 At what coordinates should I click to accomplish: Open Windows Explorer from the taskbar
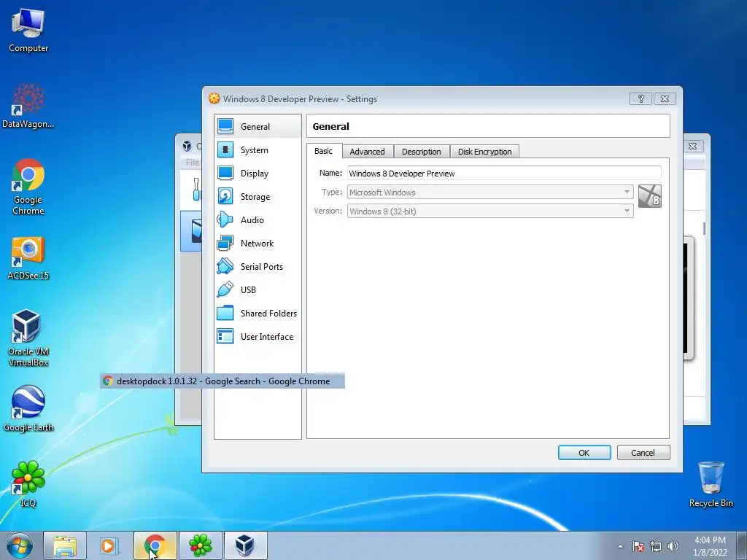(x=65, y=545)
